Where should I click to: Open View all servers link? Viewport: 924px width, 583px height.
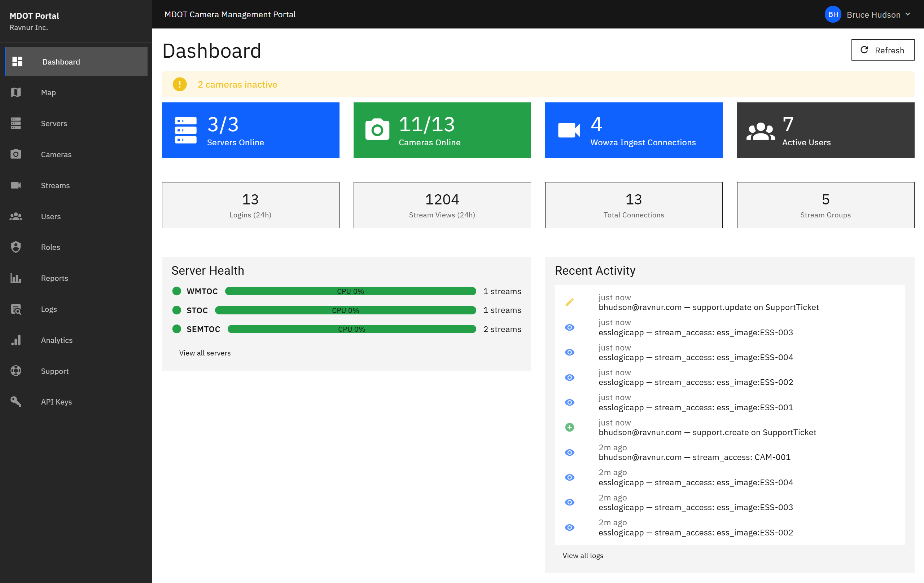pos(205,353)
